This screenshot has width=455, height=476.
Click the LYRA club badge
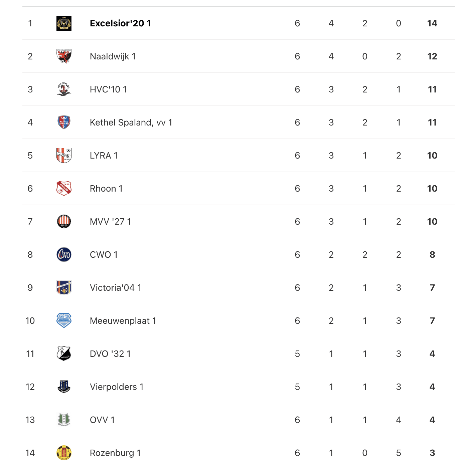[x=64, y=155]
